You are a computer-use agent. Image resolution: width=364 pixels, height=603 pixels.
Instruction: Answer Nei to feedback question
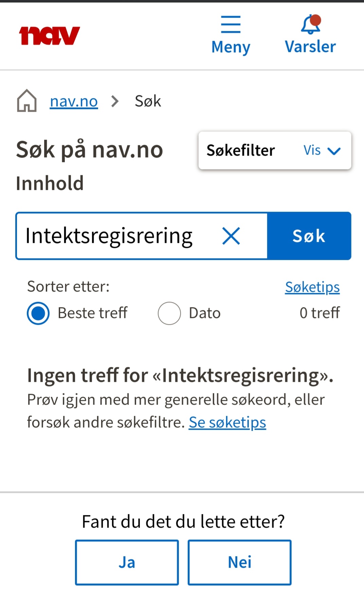(x=239, y=562)
